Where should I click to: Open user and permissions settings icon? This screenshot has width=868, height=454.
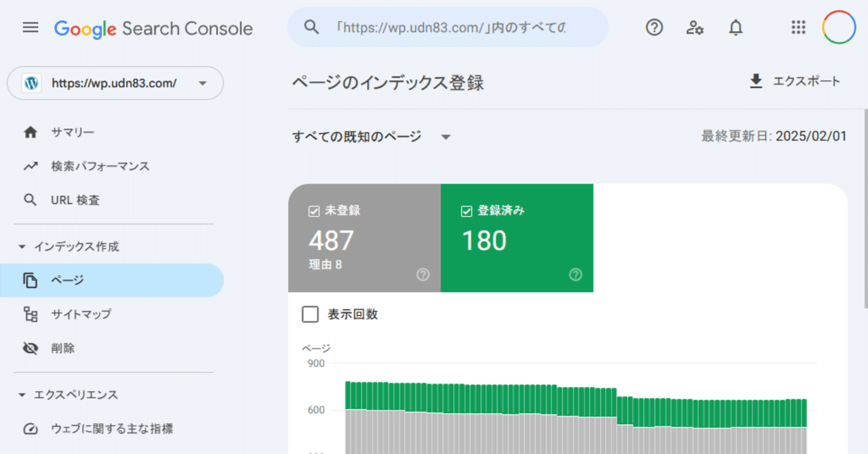[x=694, y=27]
